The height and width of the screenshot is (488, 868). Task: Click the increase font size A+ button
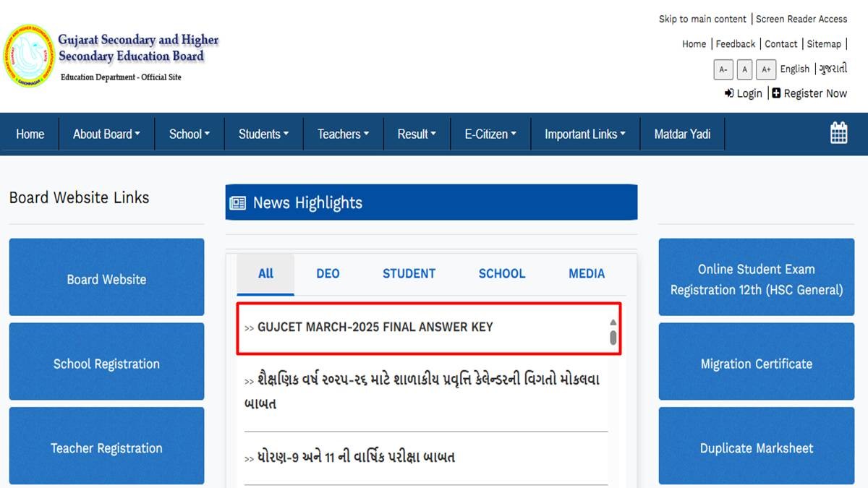tap(765, 69)
